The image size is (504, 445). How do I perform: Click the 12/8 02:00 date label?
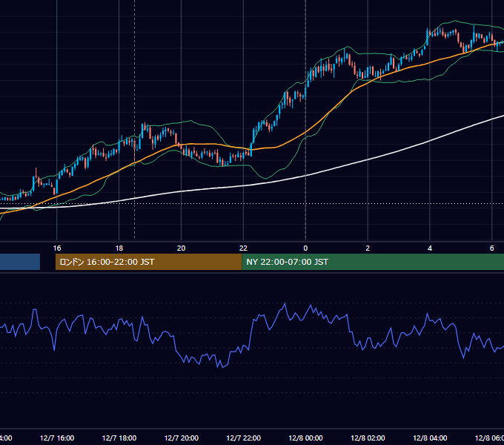368,438
